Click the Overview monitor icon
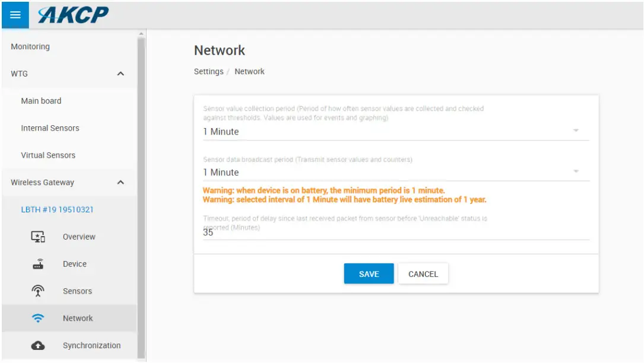This screenshot has height=363, width=644. click(38, 237)
